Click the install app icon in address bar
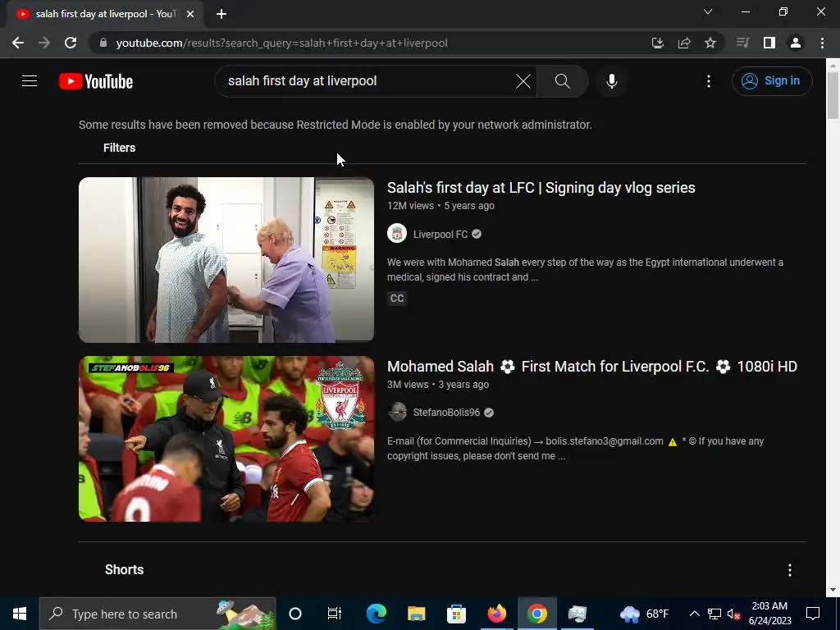 click(x=658, y=43)
